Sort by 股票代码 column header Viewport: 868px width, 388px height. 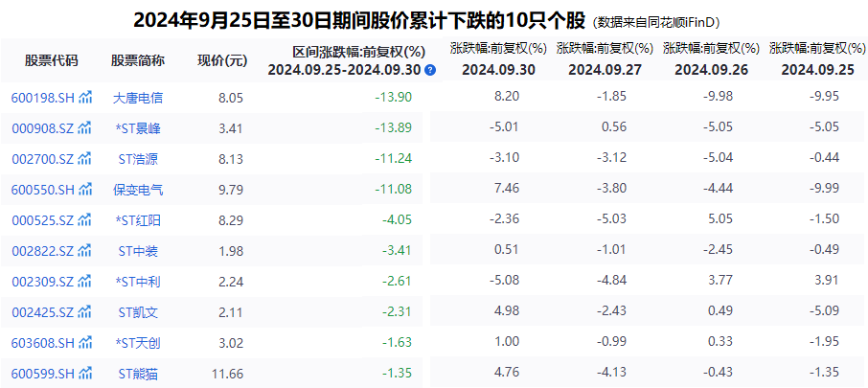[x=51, y=60]
